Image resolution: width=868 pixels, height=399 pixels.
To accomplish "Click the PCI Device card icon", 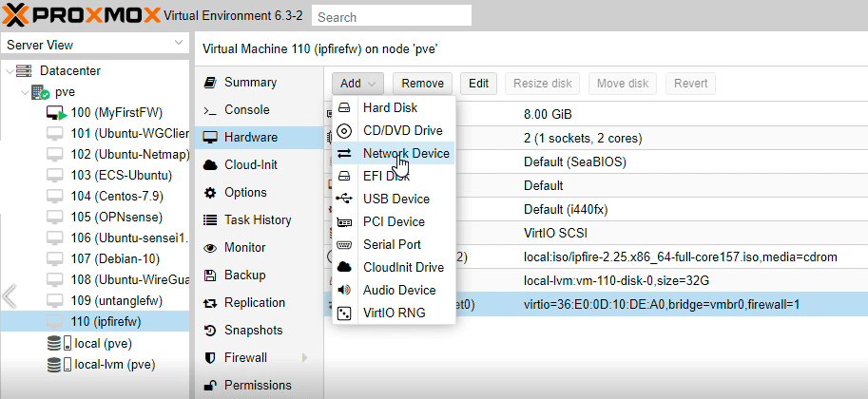I will point(344,222).
